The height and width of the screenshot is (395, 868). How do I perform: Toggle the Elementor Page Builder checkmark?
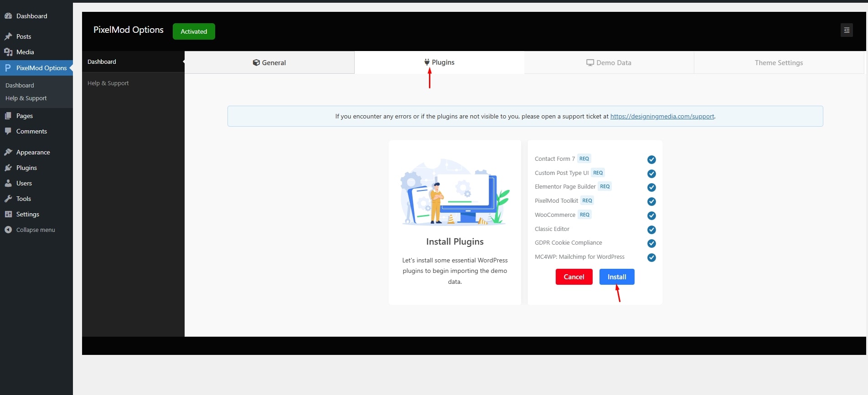click(651, 187)
